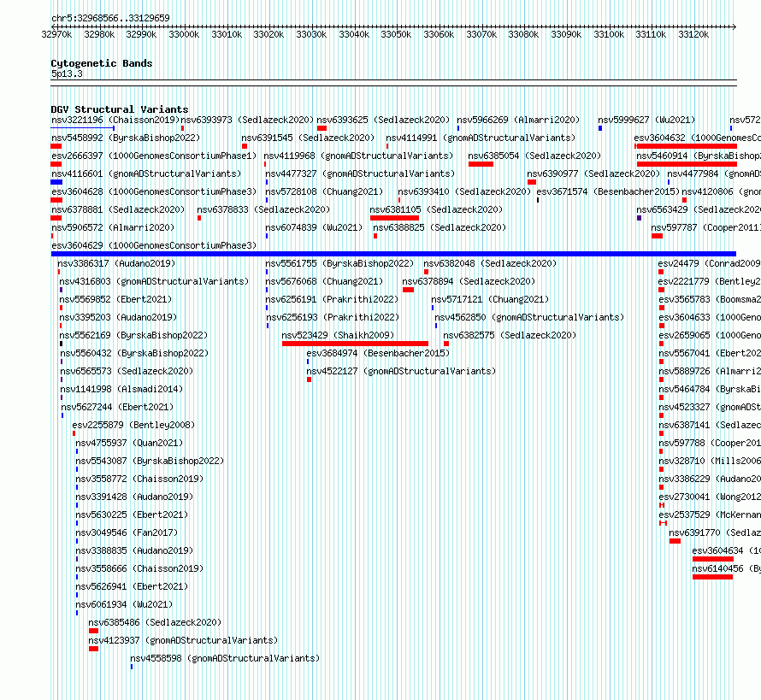Click nsv5561755 (ByrskaBishop2022) label
The height and width of the screenshot is (700, 761).
click(339, 263)
